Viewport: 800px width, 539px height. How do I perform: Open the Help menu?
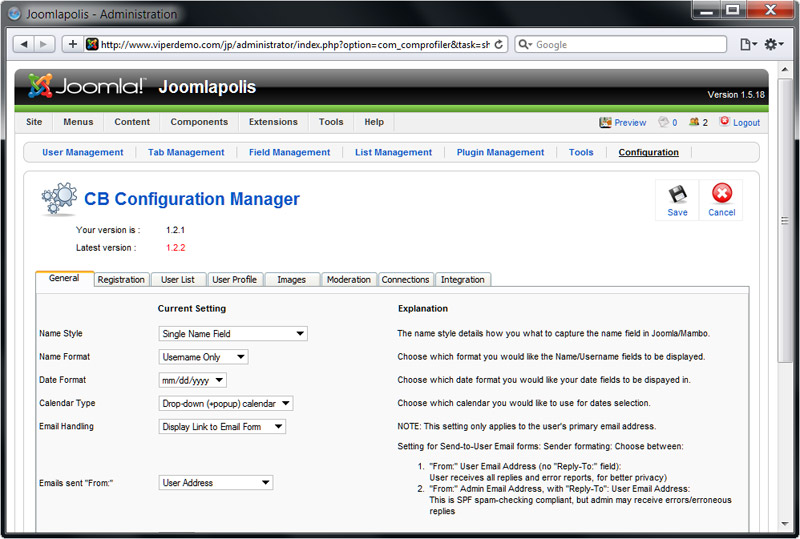click(374, 122)
